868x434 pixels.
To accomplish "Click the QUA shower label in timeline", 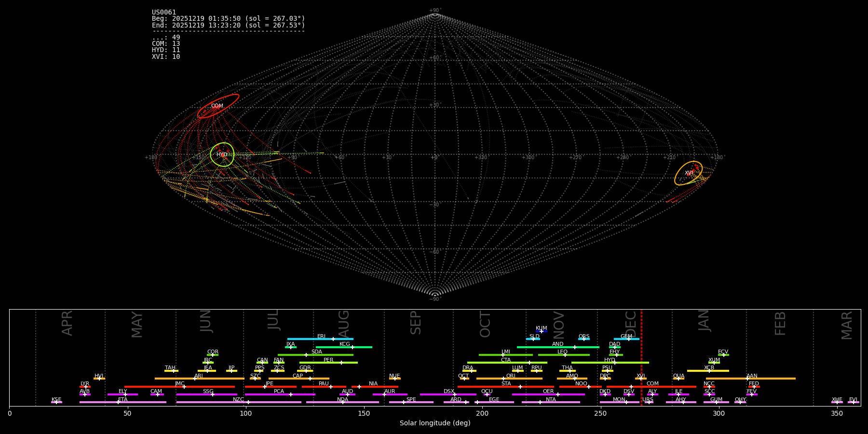I will [x=679, y=376].
